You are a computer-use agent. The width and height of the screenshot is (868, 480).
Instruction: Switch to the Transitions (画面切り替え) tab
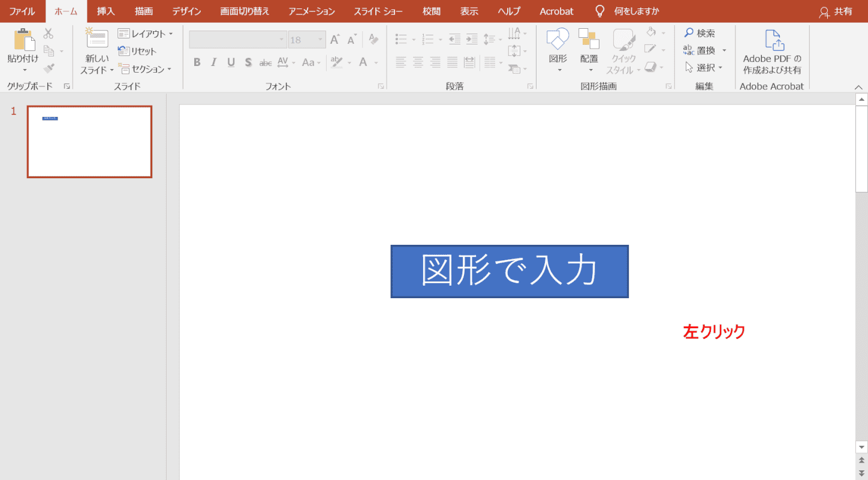[x=245, y=11]
